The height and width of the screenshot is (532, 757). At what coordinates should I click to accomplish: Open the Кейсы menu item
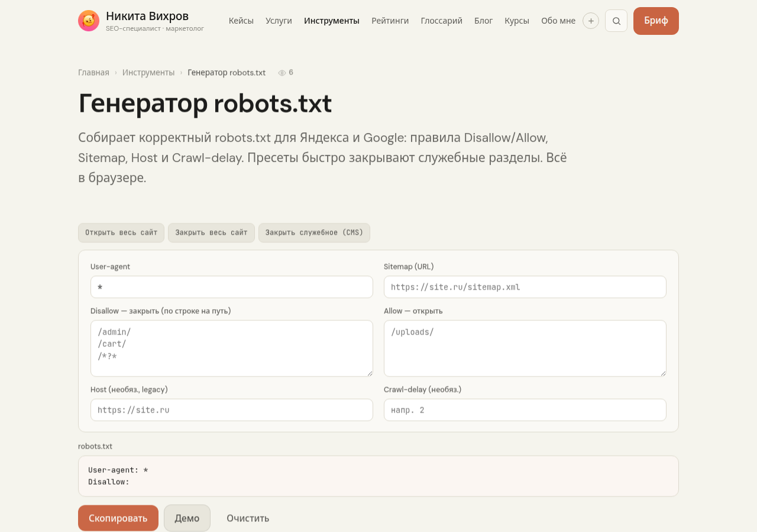click(x=241, y=21)
